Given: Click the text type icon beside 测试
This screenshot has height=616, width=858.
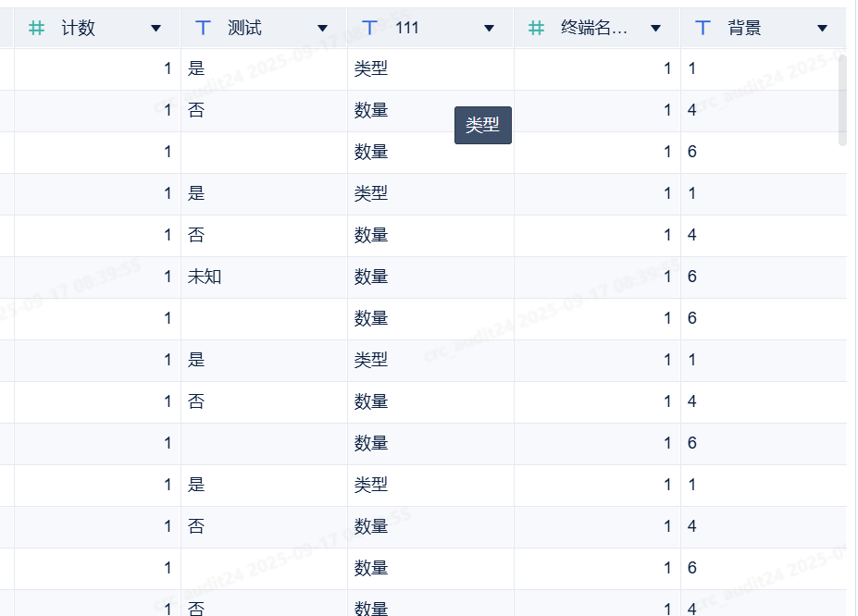Looking at the screenshot, I should (x=203, y=29).
